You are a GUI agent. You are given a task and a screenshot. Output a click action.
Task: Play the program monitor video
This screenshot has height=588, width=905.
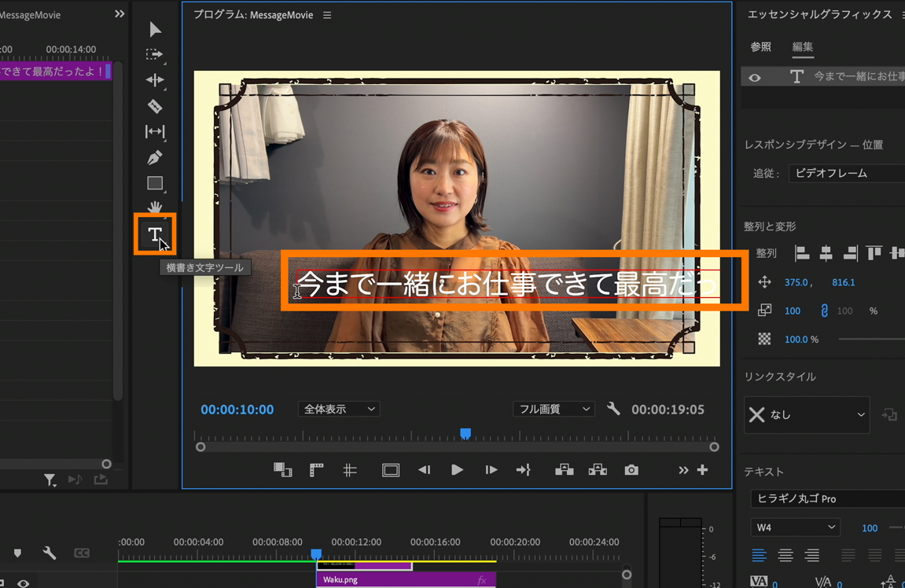(x=457, y=470)
